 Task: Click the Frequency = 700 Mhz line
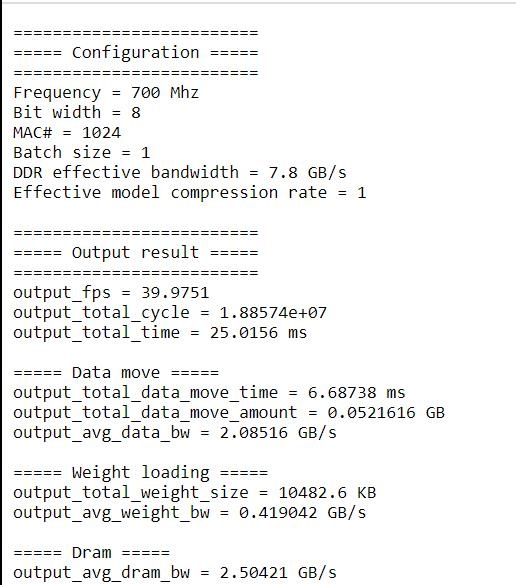tap(106, 93)
